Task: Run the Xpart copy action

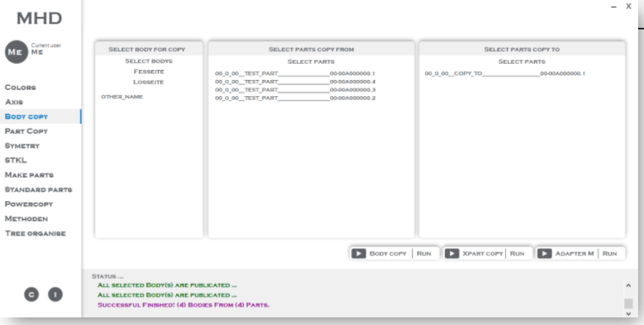Action: tap(517, 253)
